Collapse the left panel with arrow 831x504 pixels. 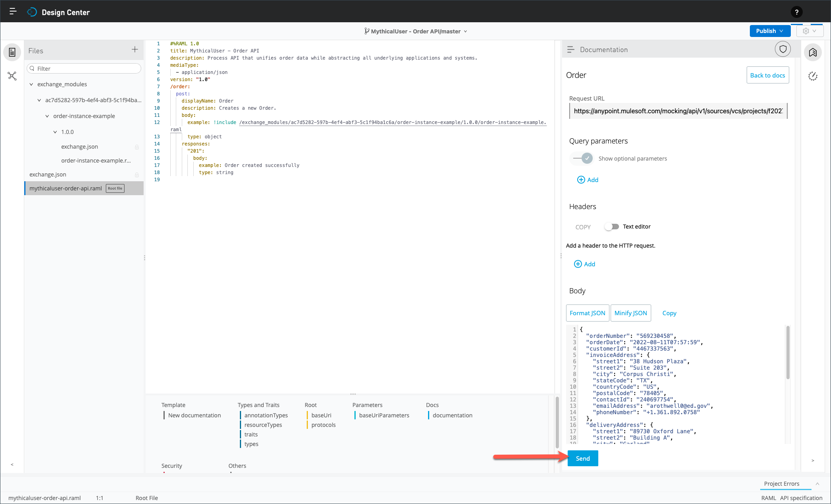[12, 464]
